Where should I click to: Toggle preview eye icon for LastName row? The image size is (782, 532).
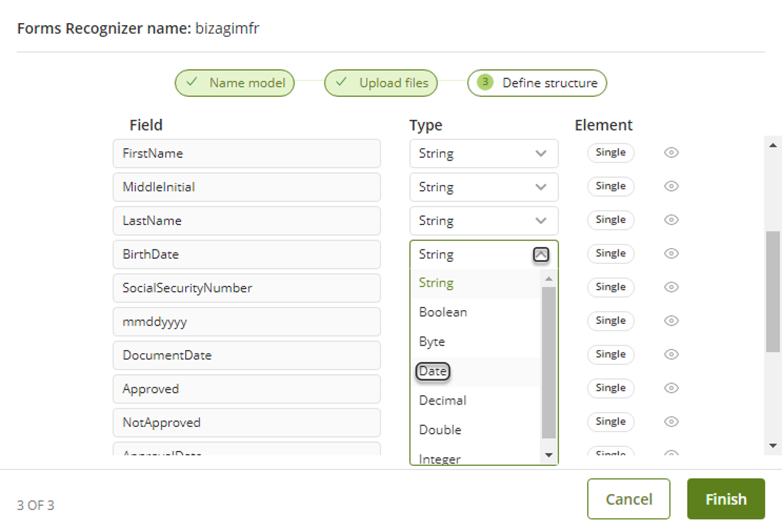click(x=671, y=220)
